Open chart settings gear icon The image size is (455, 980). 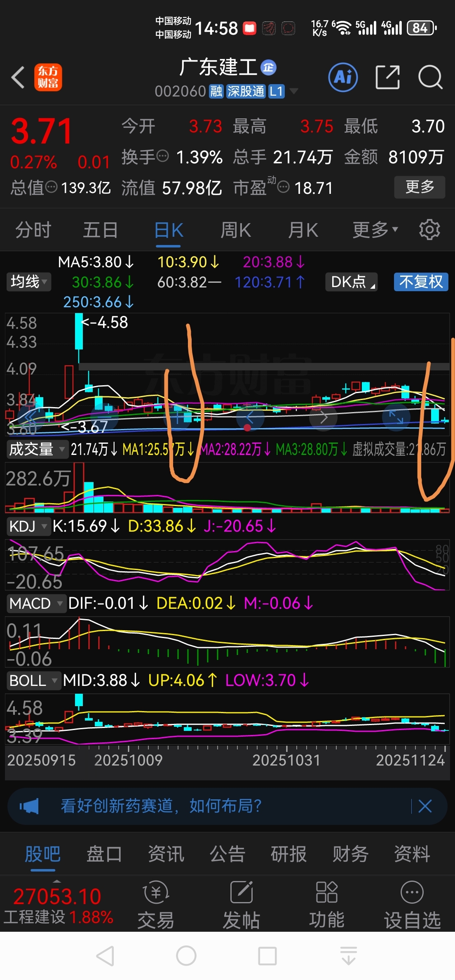click(429, 230)
